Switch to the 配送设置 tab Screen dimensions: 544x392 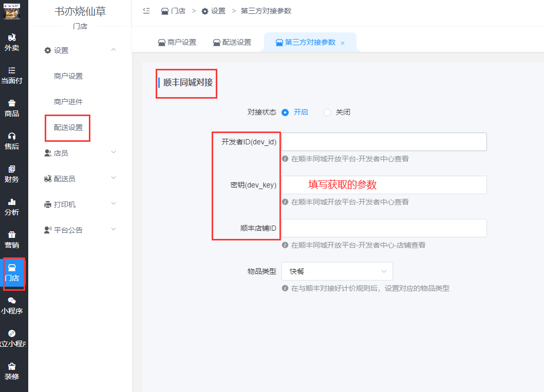coord(232,42)
